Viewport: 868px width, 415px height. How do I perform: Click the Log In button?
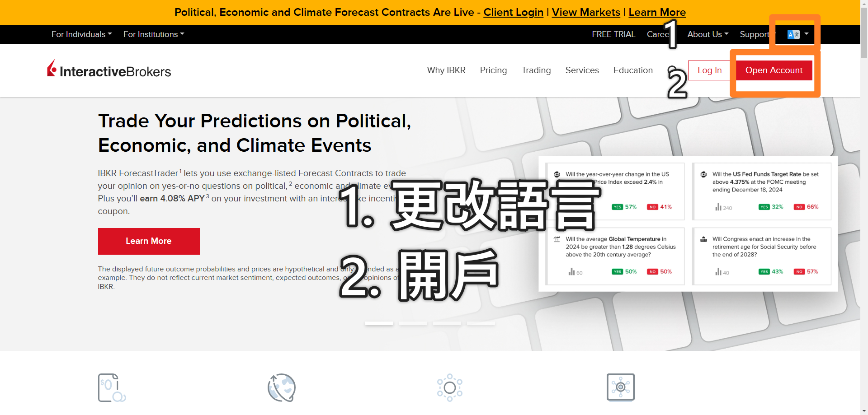[709, 70]
